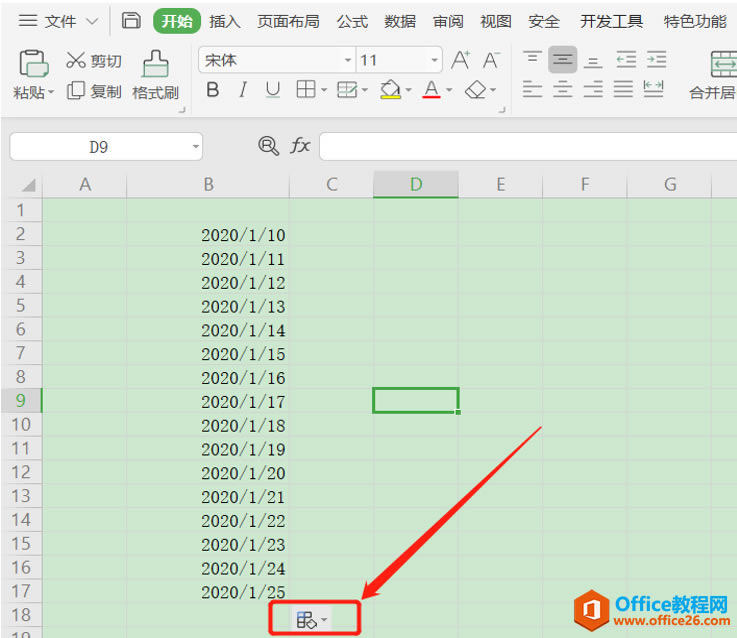
Task: Switch to the 特色功能 tab
Action: pos(695,21)
